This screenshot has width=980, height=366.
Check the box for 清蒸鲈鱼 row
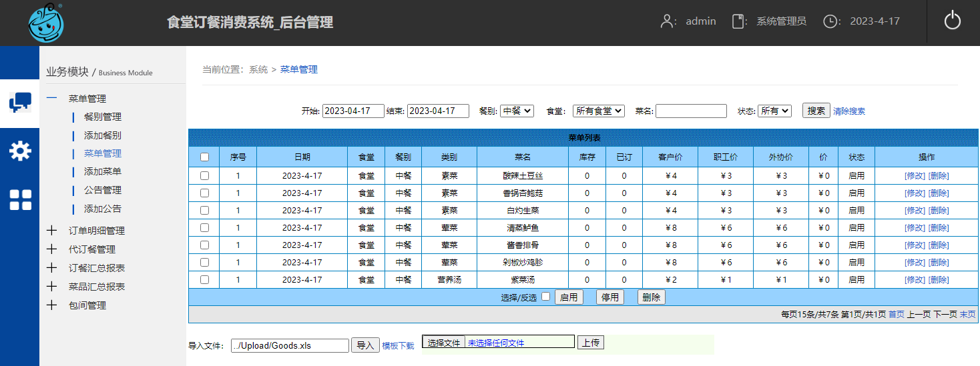coord(204,227)
